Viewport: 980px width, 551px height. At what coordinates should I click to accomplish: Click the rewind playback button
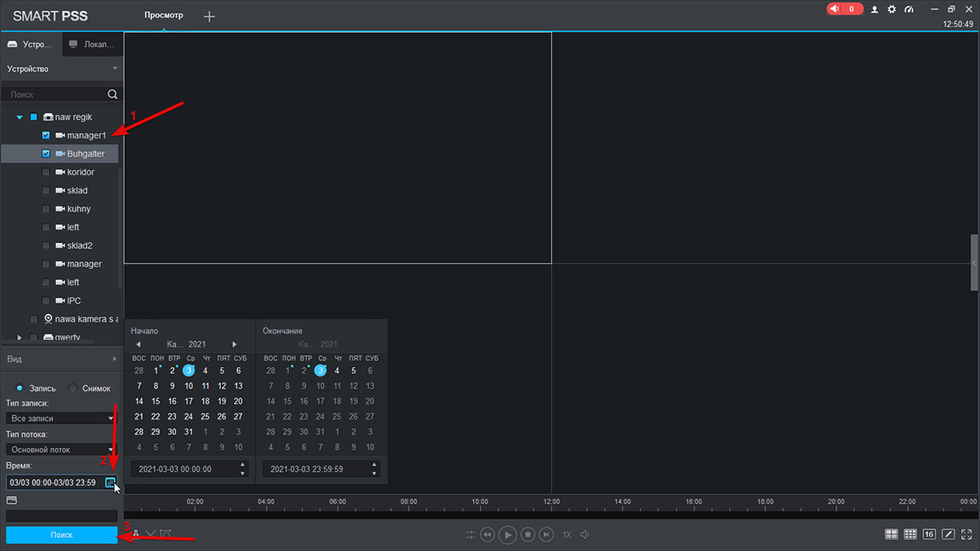487,535
